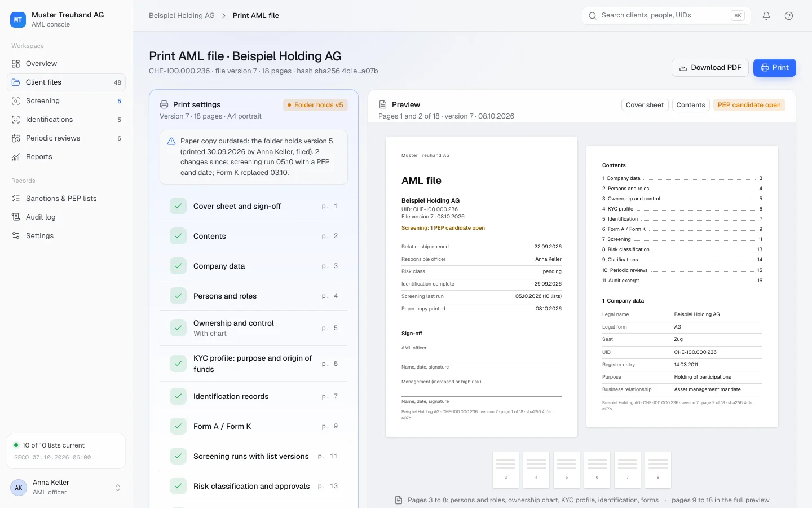
Task: Expand the Anna Keller account switcher
Action: click(x=118, y=488)
